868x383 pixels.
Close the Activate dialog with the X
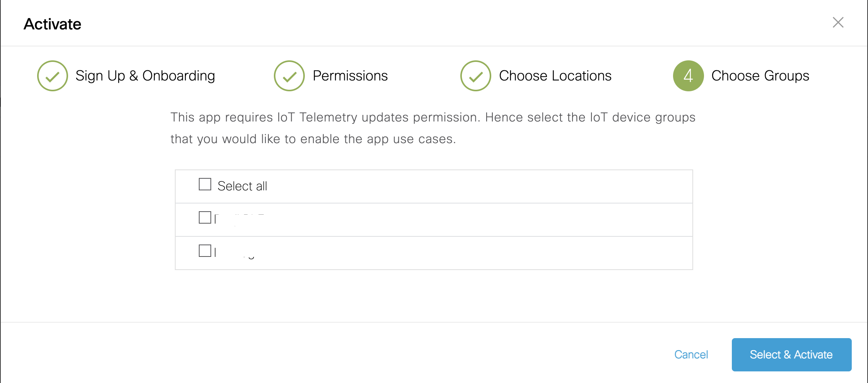click(838, 22)
